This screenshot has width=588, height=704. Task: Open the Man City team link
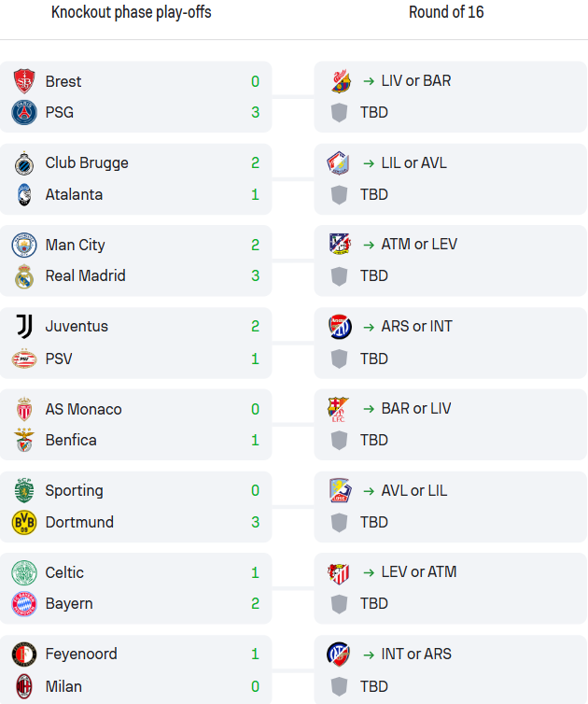(75, 245)
